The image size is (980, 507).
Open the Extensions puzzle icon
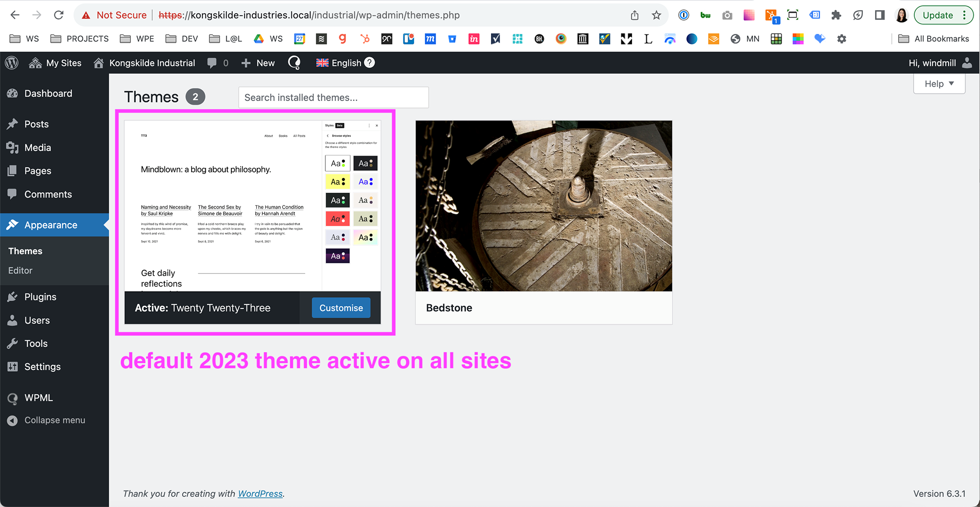[836, 15]
